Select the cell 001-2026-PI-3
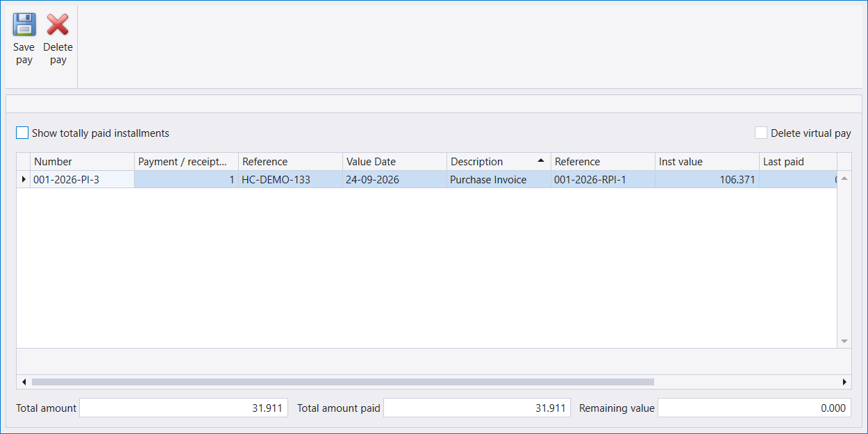 click(82, 180)
